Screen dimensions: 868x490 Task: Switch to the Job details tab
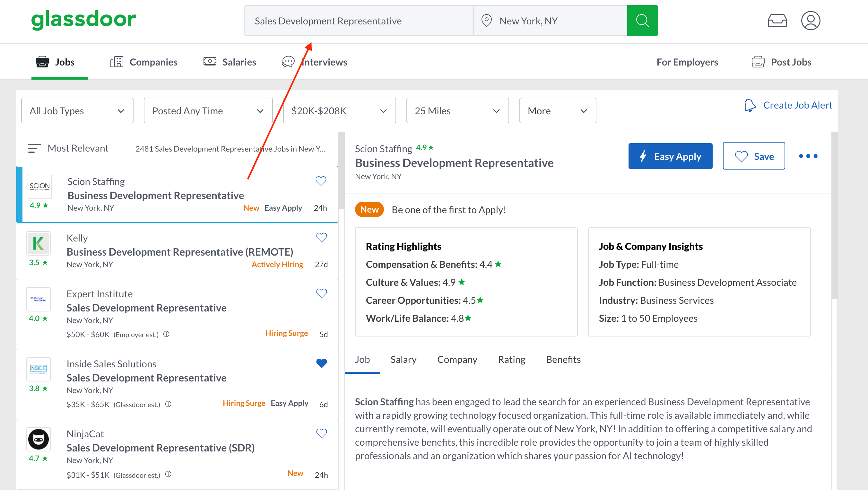362,360
